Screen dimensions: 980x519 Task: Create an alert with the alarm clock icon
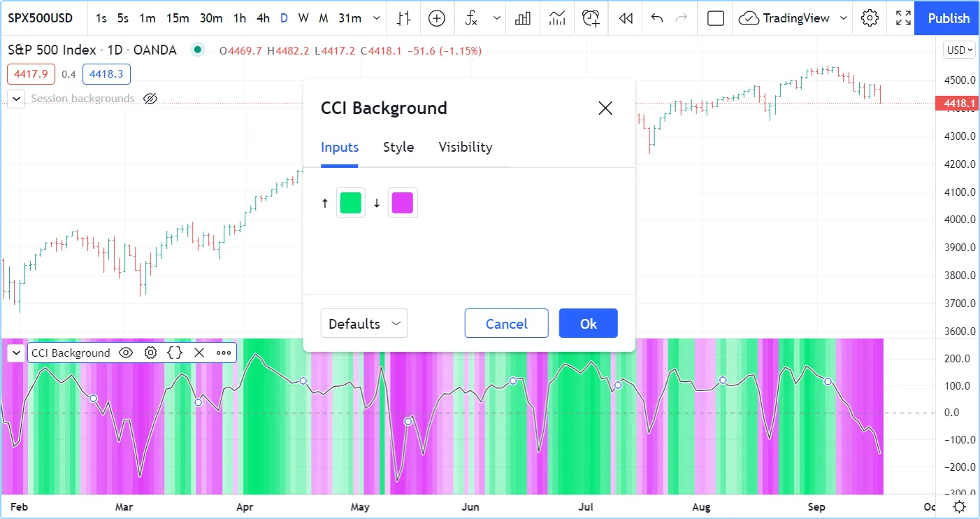click(x=591, y=18)
